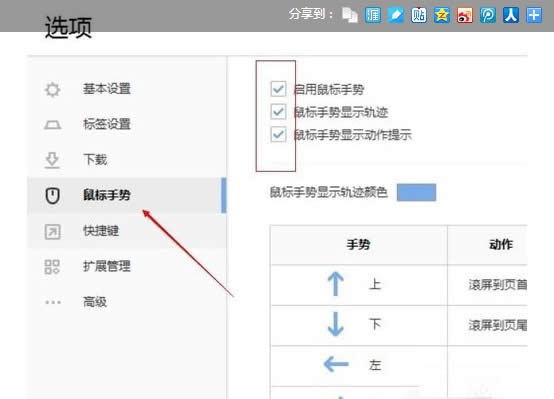Open 基本设置 section

[126, 89]
